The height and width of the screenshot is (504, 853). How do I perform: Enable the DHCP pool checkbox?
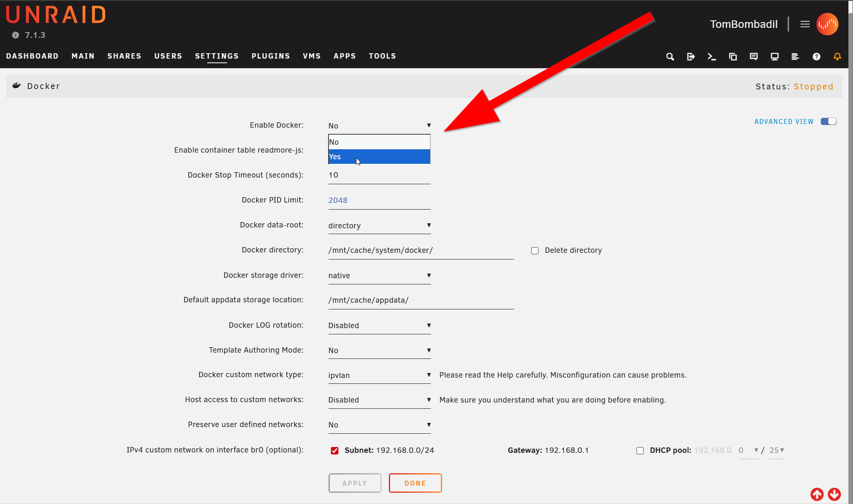[640, 451]
